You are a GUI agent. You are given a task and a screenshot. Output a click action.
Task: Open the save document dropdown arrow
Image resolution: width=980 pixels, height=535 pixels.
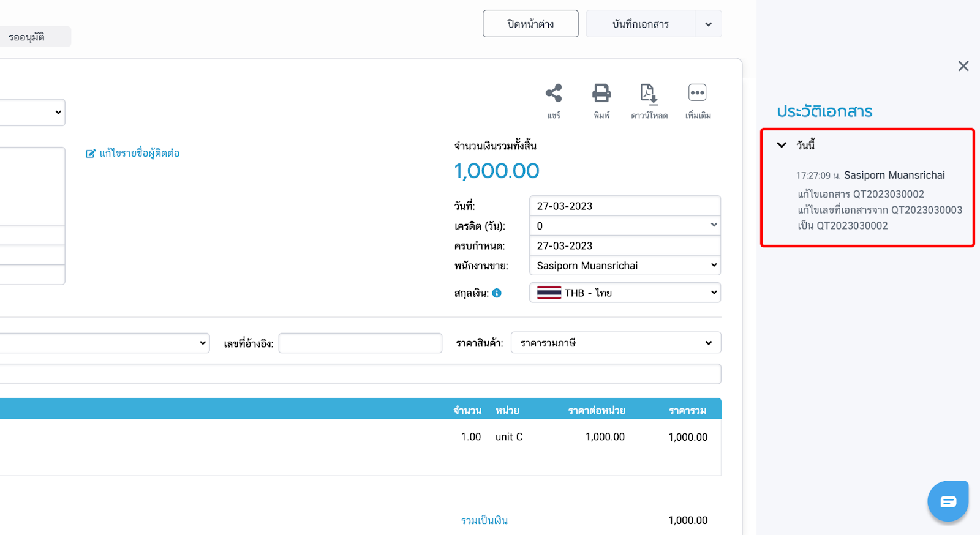[x=709, y=24]
